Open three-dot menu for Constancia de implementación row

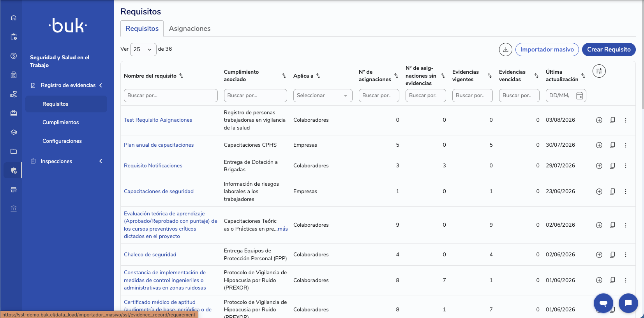[x=626, y=280]
